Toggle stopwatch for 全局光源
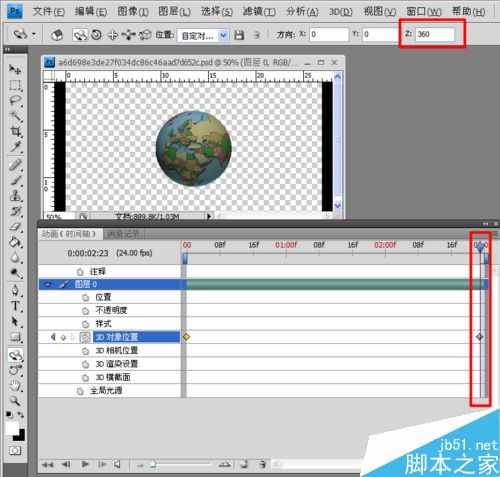Screen dimensions: 500x477 tap(80, 391)
